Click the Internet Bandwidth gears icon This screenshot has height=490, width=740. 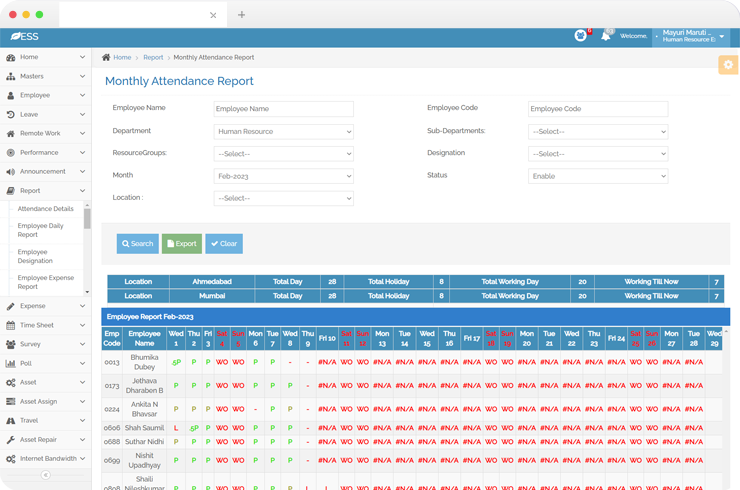[10, 459]
